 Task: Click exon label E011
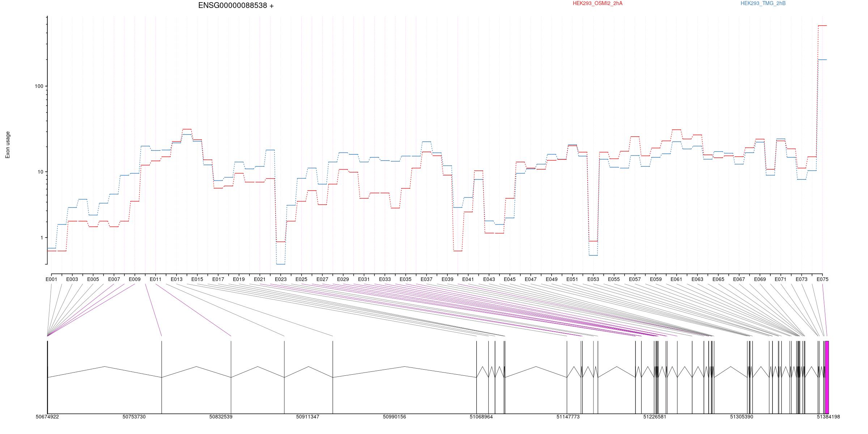[x=156, y=279]
